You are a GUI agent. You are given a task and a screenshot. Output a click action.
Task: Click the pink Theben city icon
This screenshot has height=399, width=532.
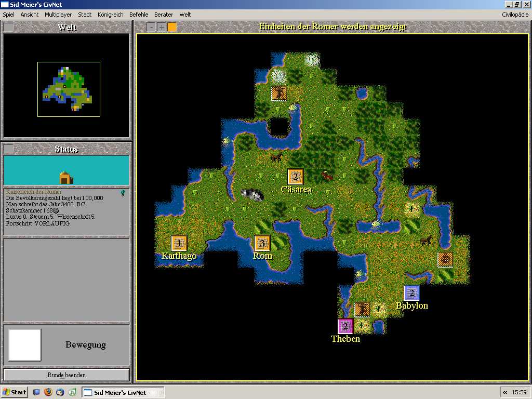click(345, 326)
